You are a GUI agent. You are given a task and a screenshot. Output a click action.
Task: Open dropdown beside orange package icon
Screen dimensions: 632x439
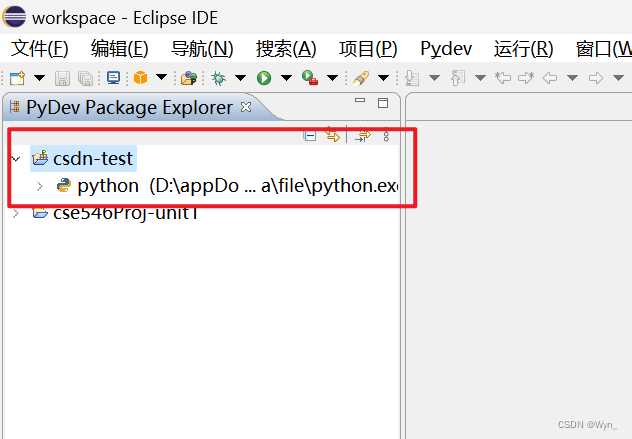(x=161, y=77)
